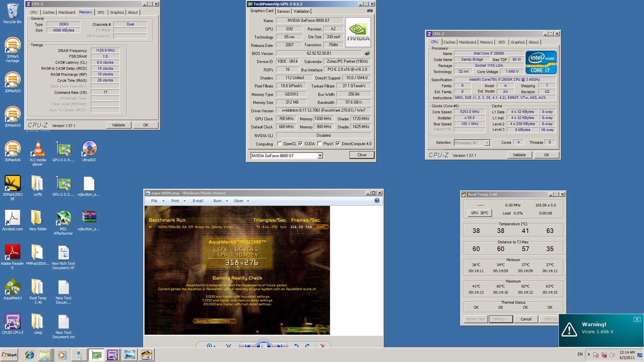Rotate image counterclockwise in Photo Viewer

click(296, 346)
